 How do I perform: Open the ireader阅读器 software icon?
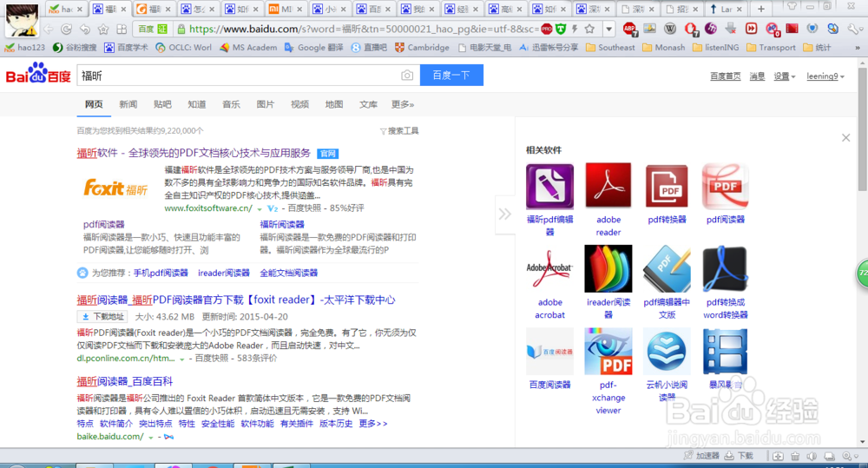coord(608,269)
